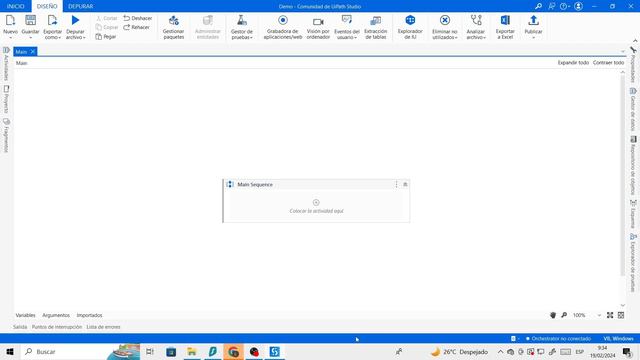The image size is (640, 360).
Task: Select the Main document tab
Action: [x=21, y=52]
